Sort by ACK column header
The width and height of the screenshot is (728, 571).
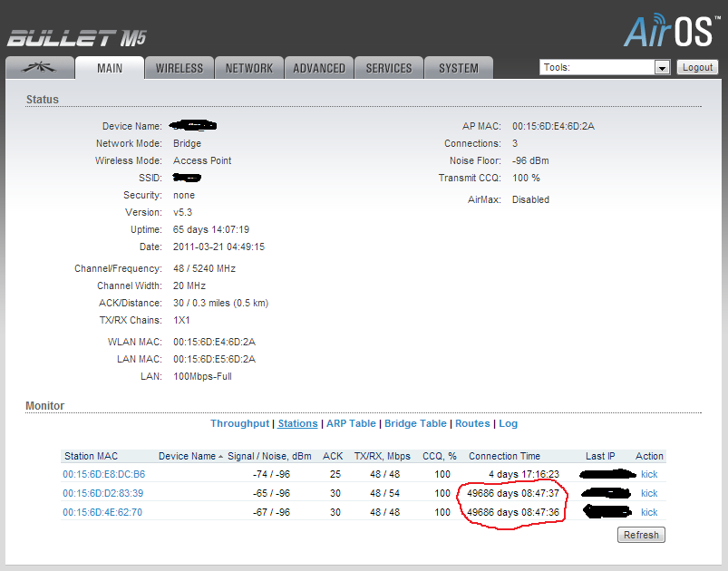click(x=333, y=456)
